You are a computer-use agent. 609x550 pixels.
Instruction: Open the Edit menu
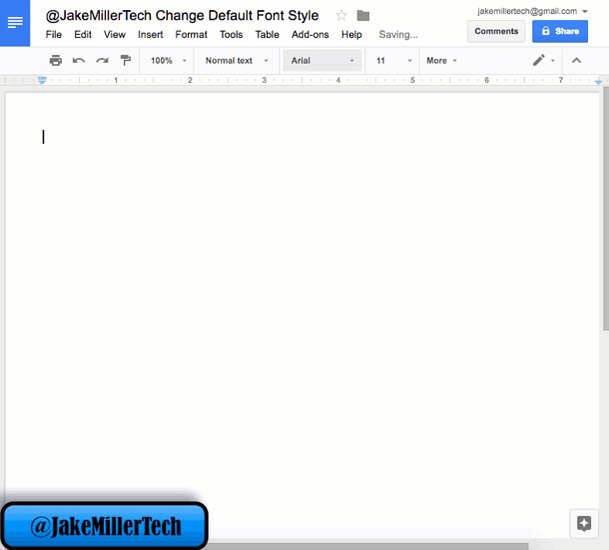coord(83,35)
